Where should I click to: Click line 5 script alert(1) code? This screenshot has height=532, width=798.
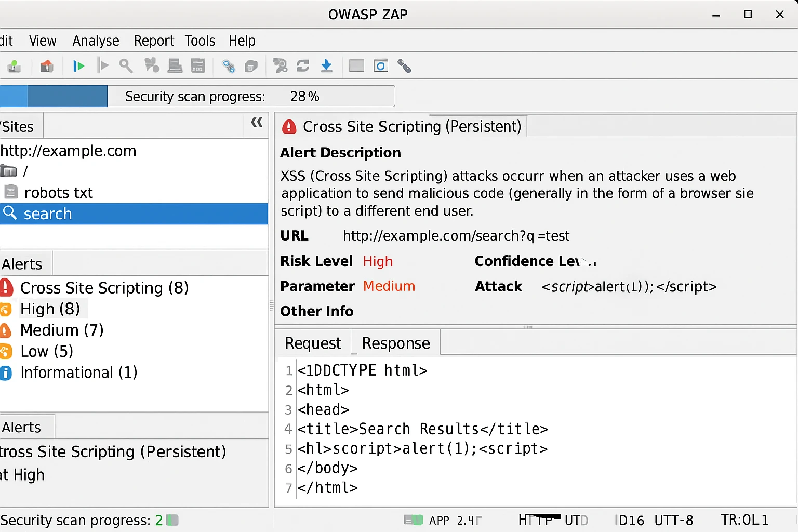click(423, 448)
